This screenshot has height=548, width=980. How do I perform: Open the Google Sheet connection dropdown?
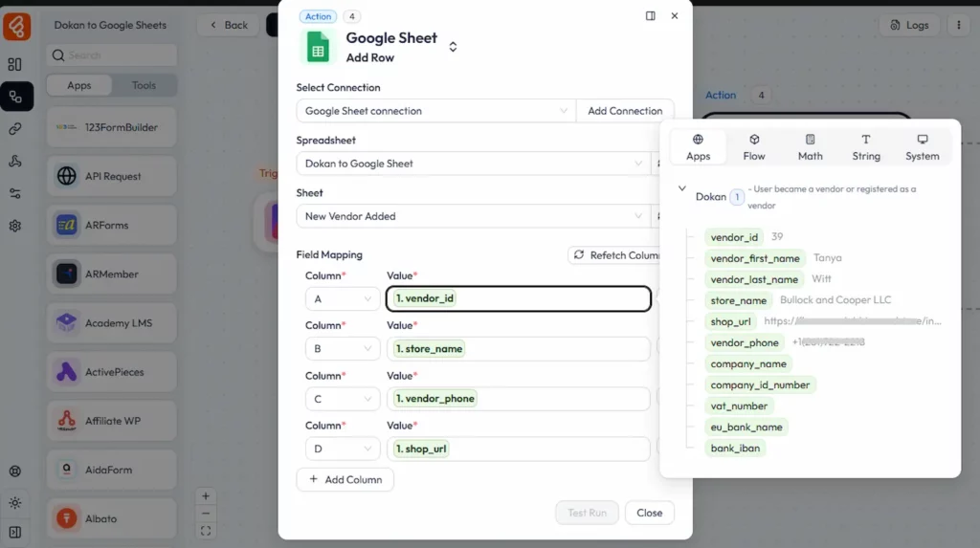click(435, 111)
